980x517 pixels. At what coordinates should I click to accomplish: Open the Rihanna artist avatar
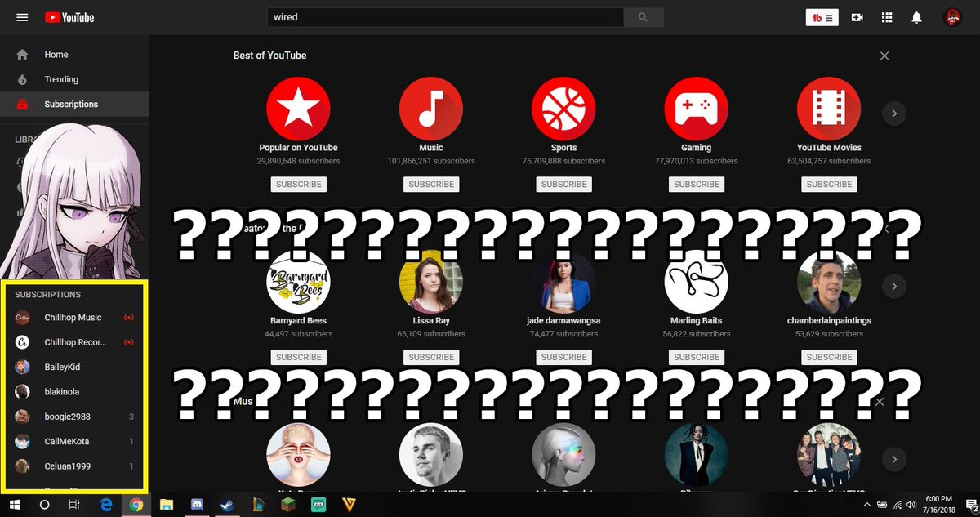coord(696,455)
